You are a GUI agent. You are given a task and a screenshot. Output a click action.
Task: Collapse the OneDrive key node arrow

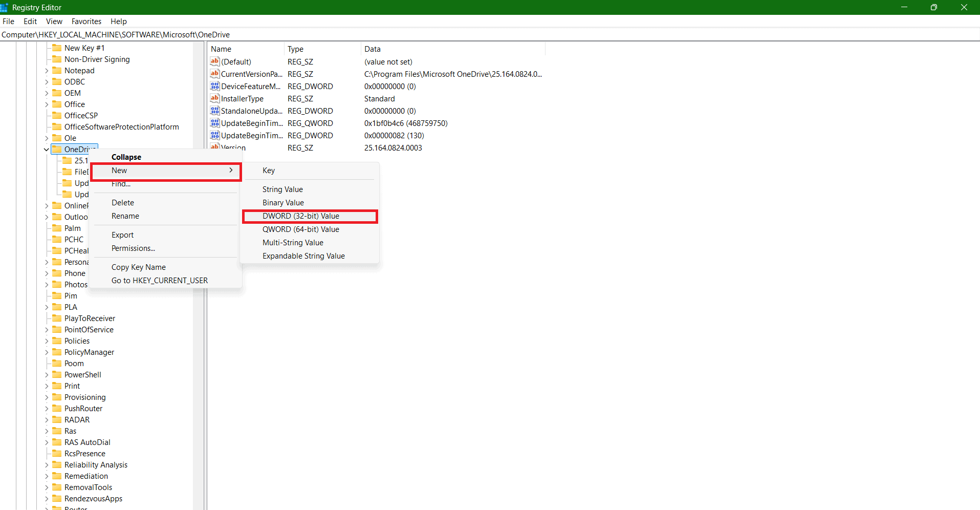47,150
